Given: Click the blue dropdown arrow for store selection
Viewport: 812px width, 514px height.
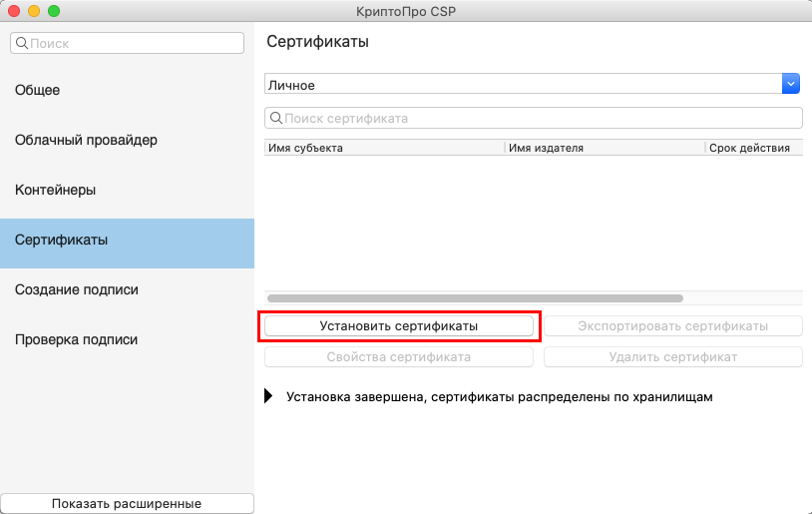Looking at the screenshot, I should tap(792, 85).
